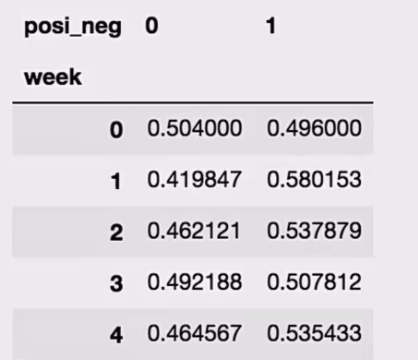Click the value 0.492188 in week 3
The height and width of the screenshot is (360, 418).
tap(195, 282)
